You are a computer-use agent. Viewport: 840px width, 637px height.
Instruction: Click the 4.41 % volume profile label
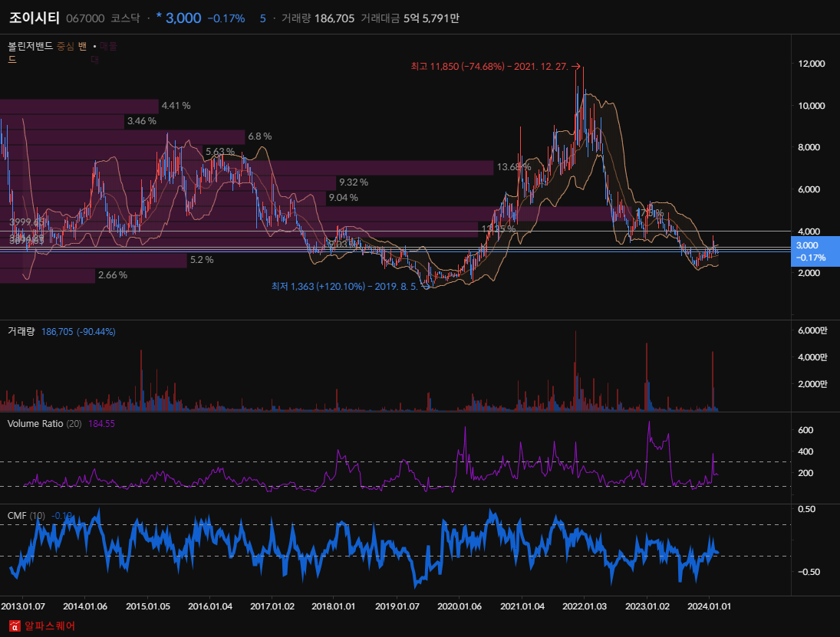[176, 106]
